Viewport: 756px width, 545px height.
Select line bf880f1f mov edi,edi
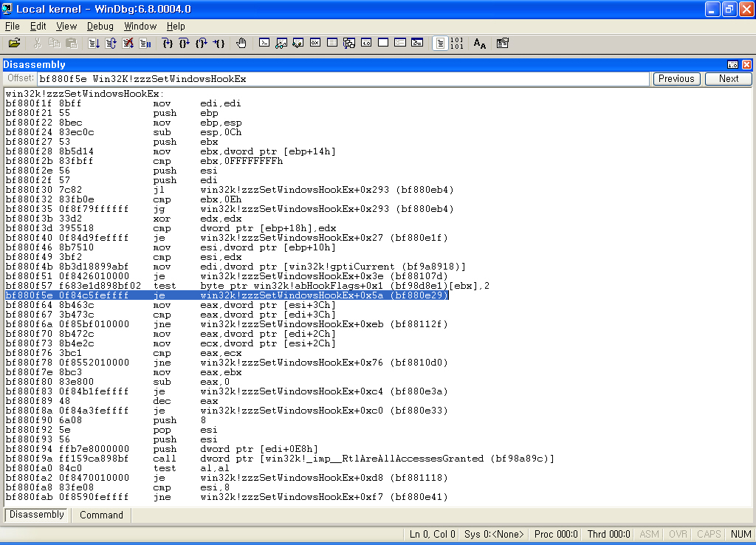click(x=123, y=103)
